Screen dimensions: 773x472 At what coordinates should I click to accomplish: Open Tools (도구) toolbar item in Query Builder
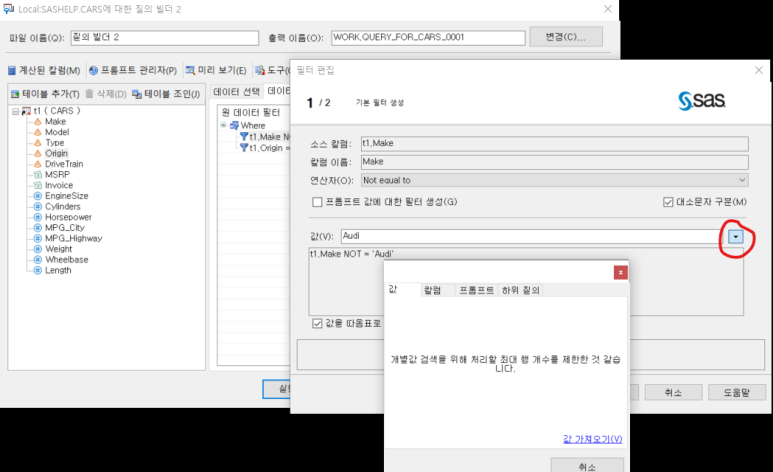pos(273,71)
